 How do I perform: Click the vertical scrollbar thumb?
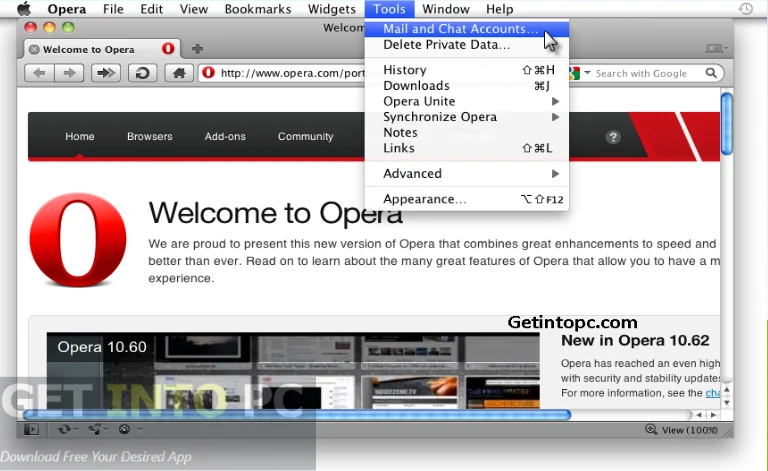(x=727, y=123)
